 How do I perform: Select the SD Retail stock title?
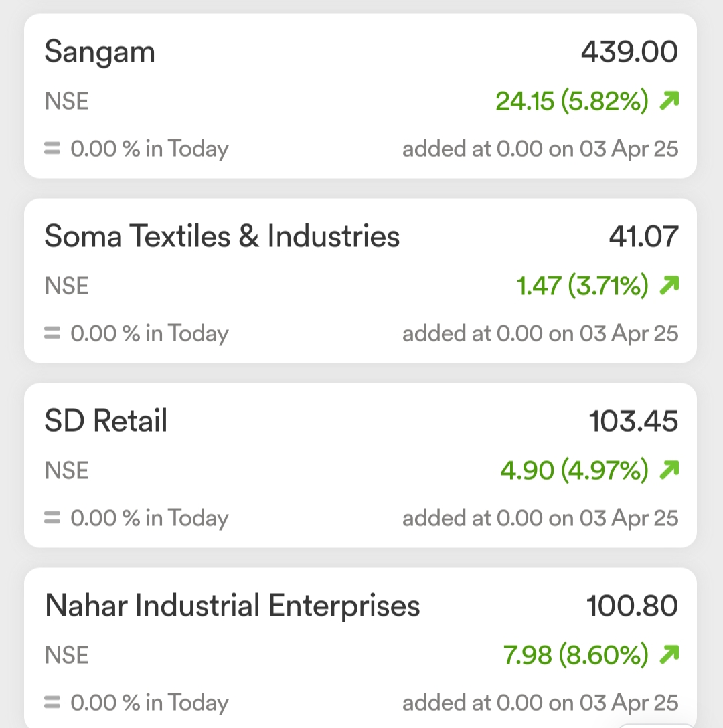pos(106,422)
